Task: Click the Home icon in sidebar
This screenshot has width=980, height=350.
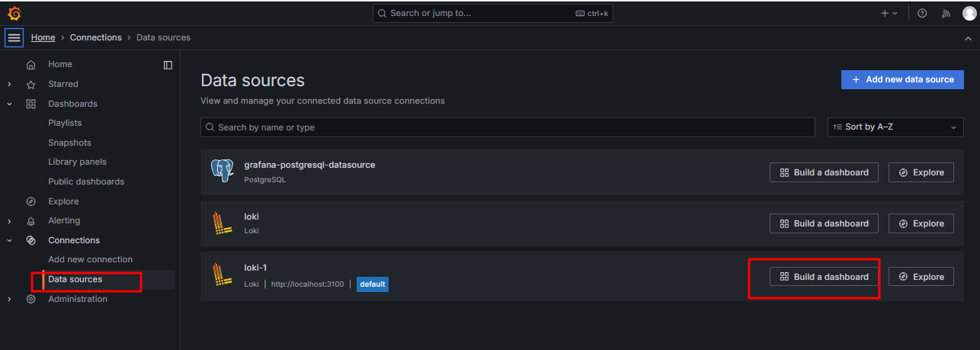Action: pyautogui.click(x=31, y=65)
